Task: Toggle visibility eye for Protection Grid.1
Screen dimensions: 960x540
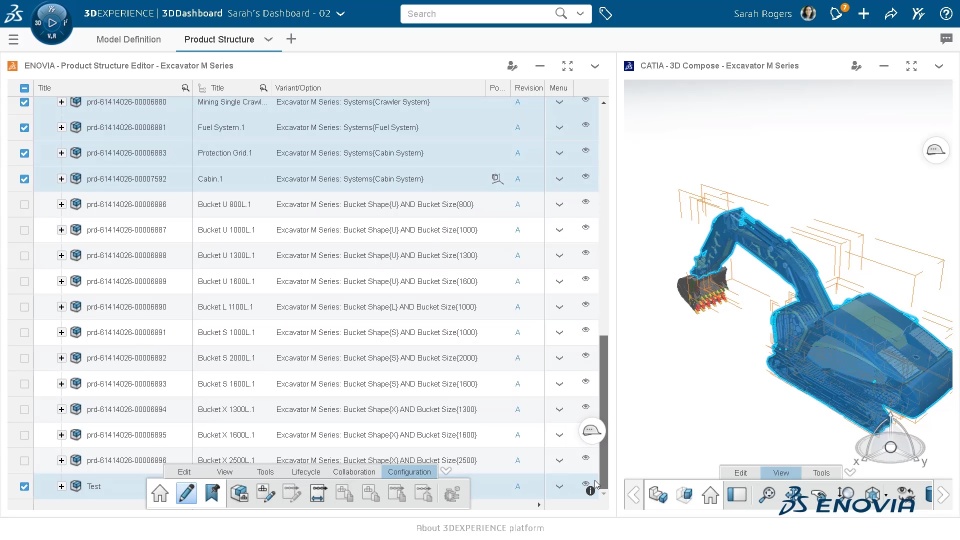Action: pos(585,151)
